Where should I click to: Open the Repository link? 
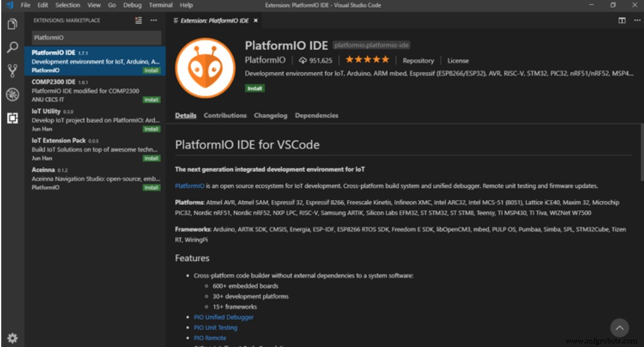click(418, 60)
